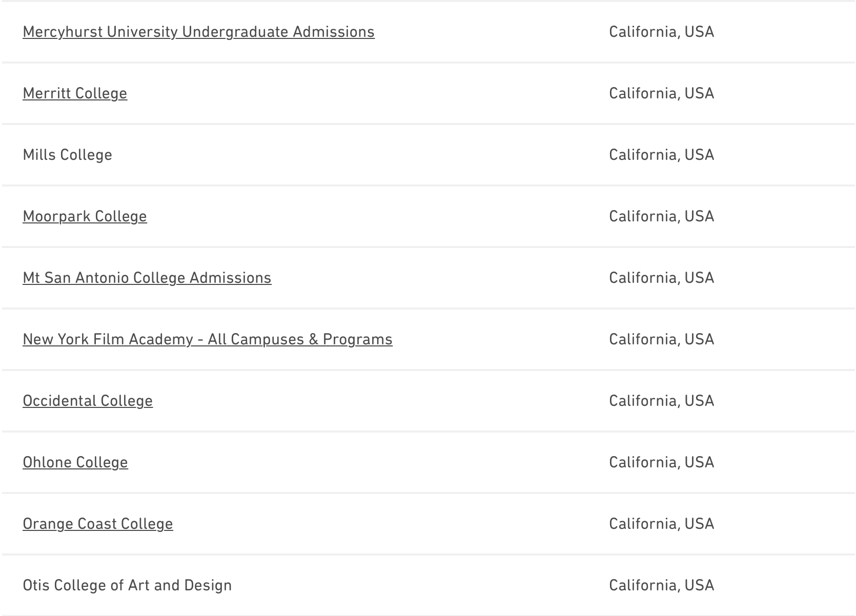
Task: Click the location beside Occidental College
Action: [661, 401]
